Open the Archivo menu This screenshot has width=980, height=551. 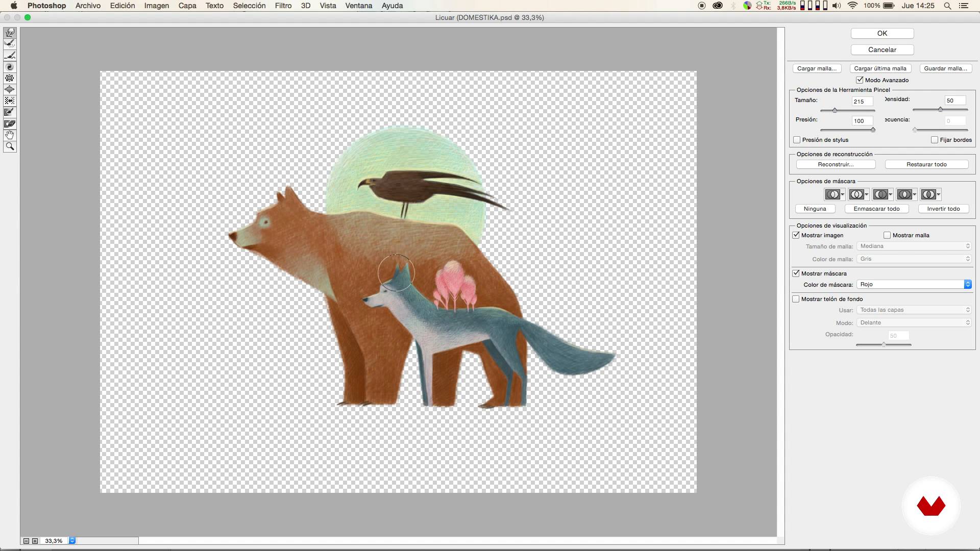coord(88,6)
